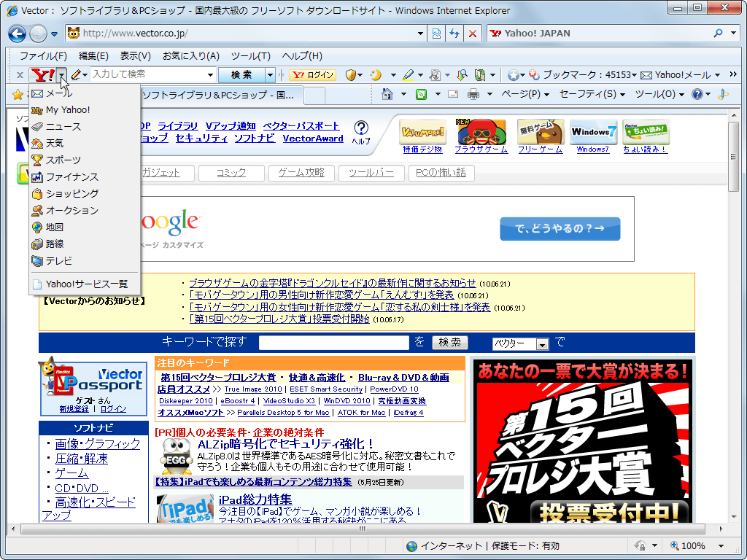The image size is (747, 560).
Task: Select 天気 in Yahoo dropdown menu
Action: pos(85,144)
